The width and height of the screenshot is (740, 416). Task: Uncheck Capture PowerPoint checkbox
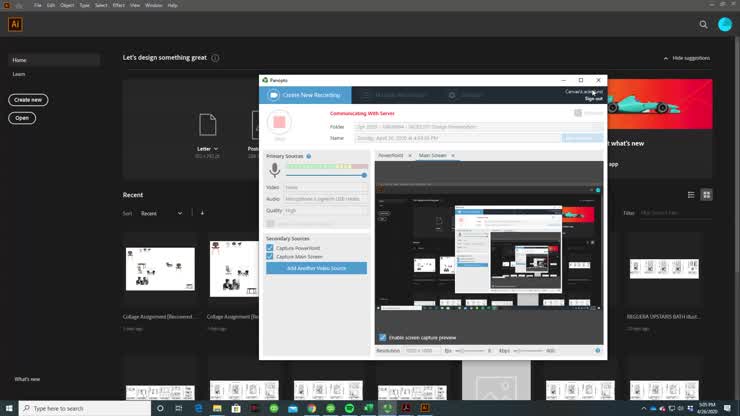tap(270, 248)
